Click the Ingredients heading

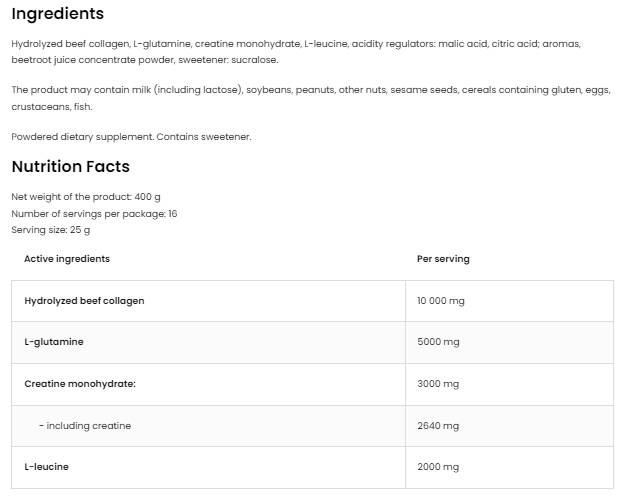(x=57, y=14)
